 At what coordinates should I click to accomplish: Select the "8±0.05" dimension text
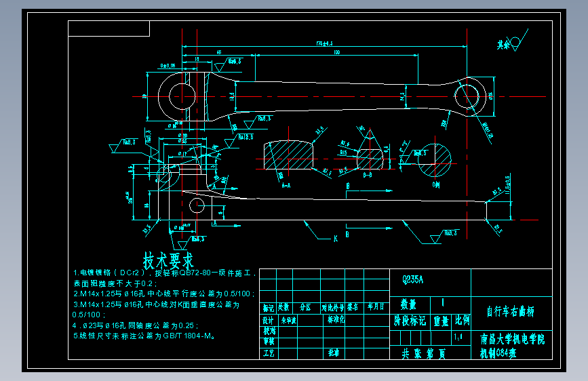click(168, 66)
